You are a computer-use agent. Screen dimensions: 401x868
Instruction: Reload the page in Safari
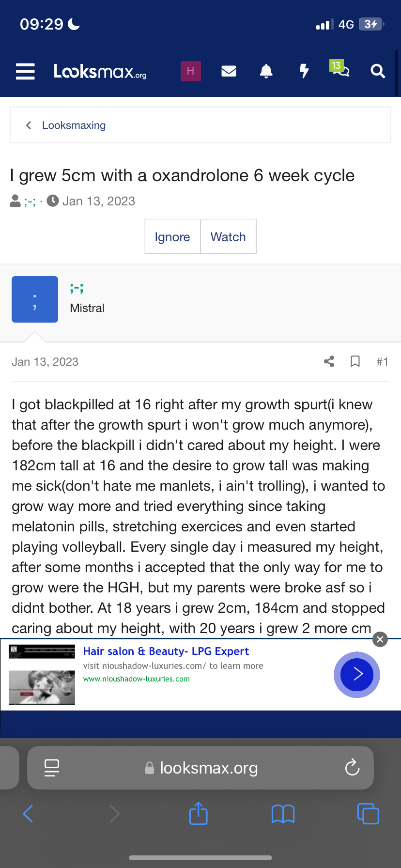[x=352, y=768]
